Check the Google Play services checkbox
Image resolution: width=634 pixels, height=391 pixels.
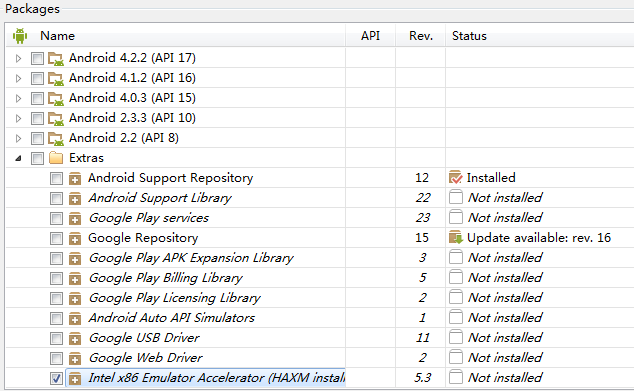click(x=56, y=218)
